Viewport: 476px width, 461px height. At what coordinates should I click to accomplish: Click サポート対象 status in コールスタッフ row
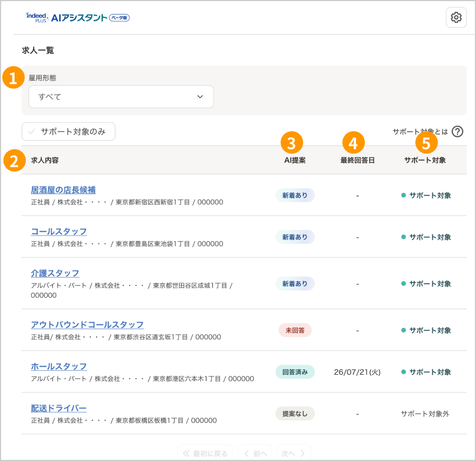pyautogui.click(x=426, y=237)
